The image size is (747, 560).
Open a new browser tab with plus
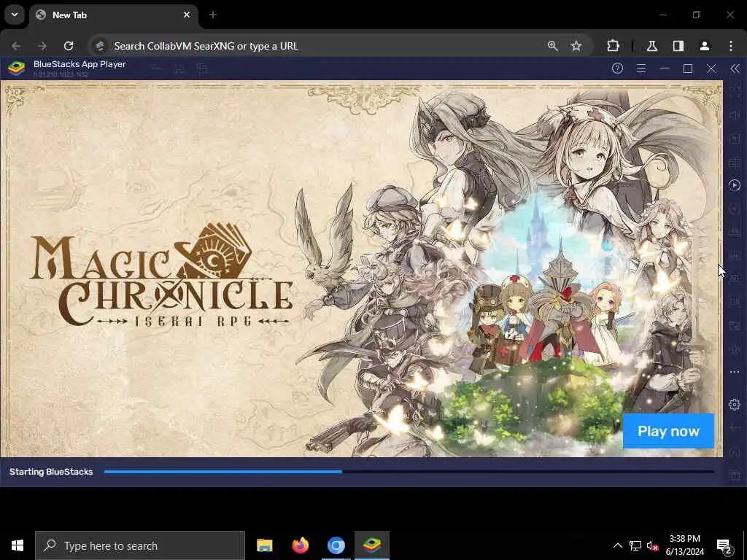point(213,15)
